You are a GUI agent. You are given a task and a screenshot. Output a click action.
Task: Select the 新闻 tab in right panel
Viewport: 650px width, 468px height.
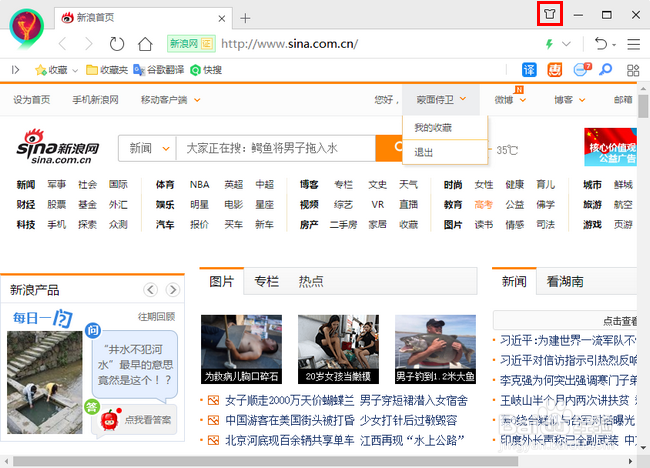point(514,281)
